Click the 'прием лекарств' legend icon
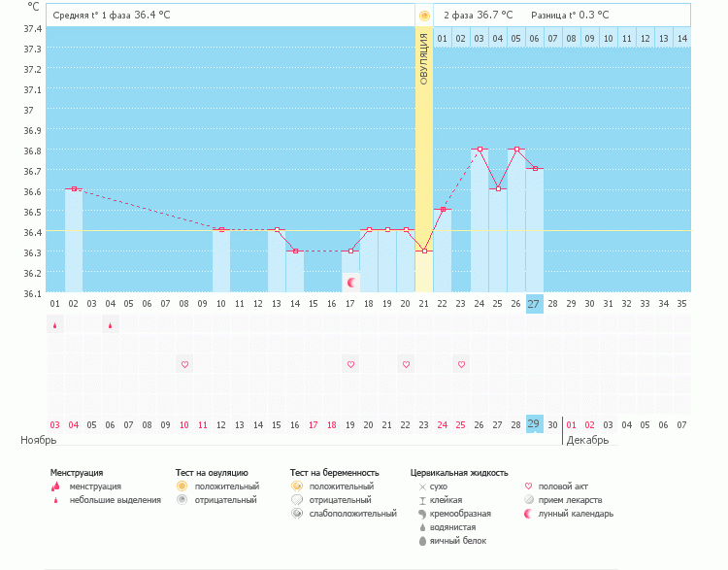Image resolution: width=728 pixels, height=570 pixels. click(529, 500)
